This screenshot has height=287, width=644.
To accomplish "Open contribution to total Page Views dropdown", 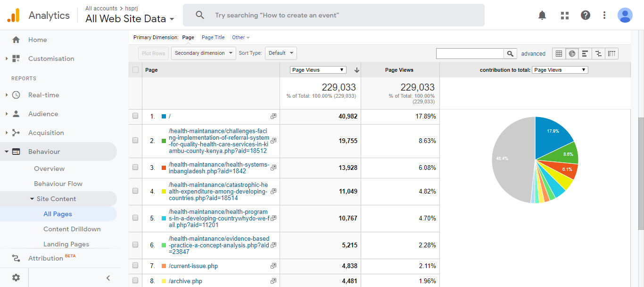I will tap(560, 70).
